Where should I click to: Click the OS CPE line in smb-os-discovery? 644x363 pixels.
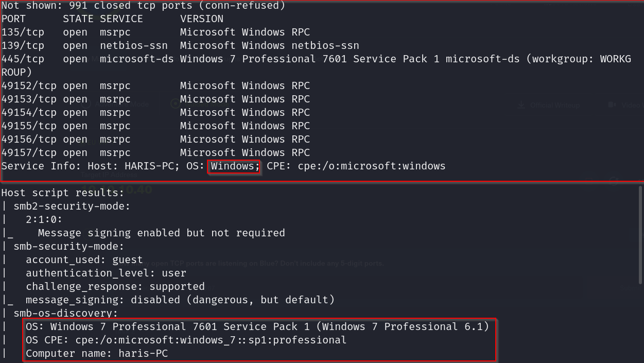point(186,340)
